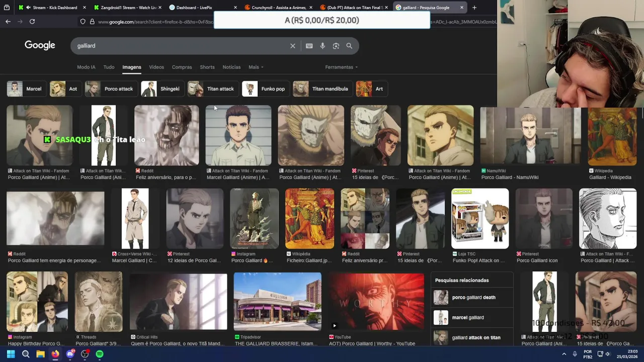Open clock and calendar showing 23:03
644x362 pixels.
(x=625, y=354)
